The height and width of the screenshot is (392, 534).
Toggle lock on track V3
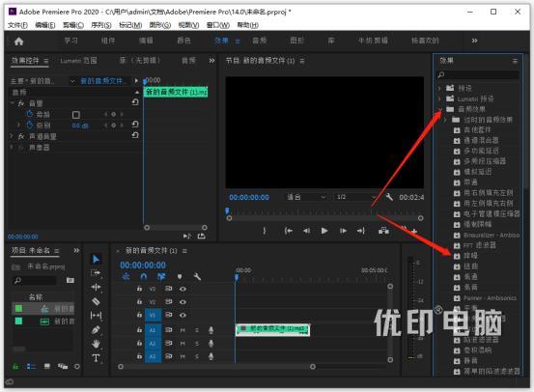coord(139,289)
